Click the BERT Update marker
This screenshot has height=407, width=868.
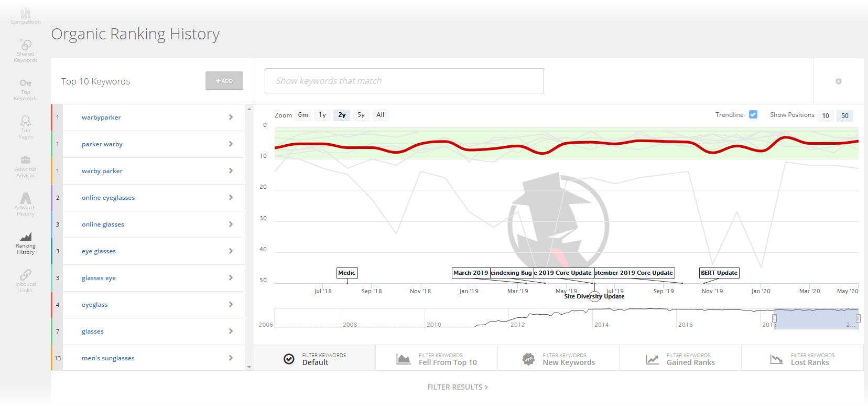[719, 273]
